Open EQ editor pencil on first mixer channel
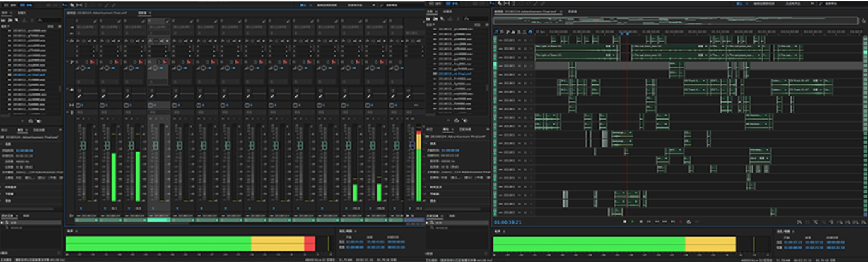 79,96
